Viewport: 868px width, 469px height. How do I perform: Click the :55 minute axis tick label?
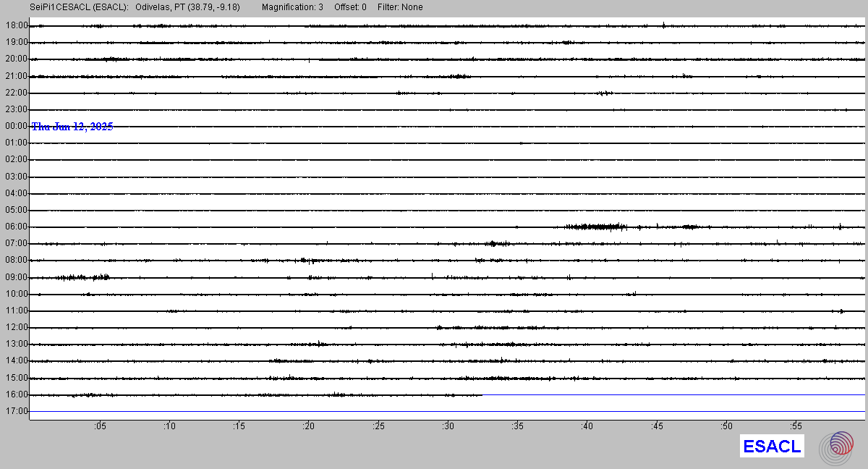point(796,426)
